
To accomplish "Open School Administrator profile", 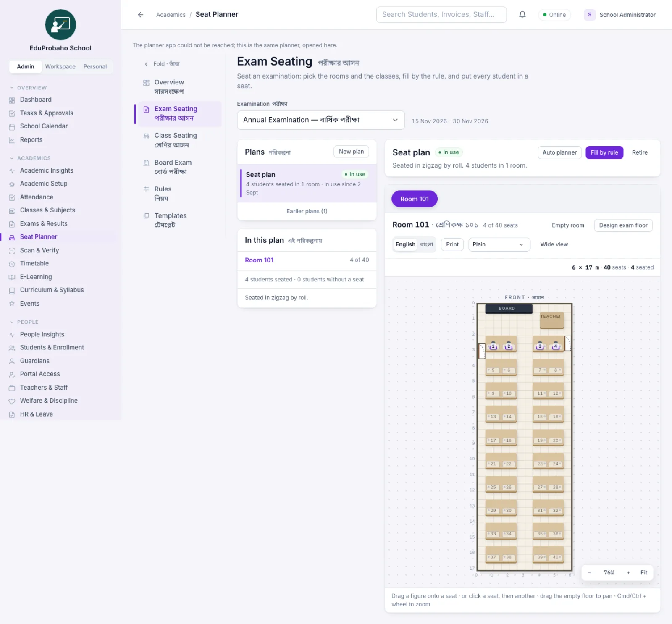I will click(x=619, y=15).
